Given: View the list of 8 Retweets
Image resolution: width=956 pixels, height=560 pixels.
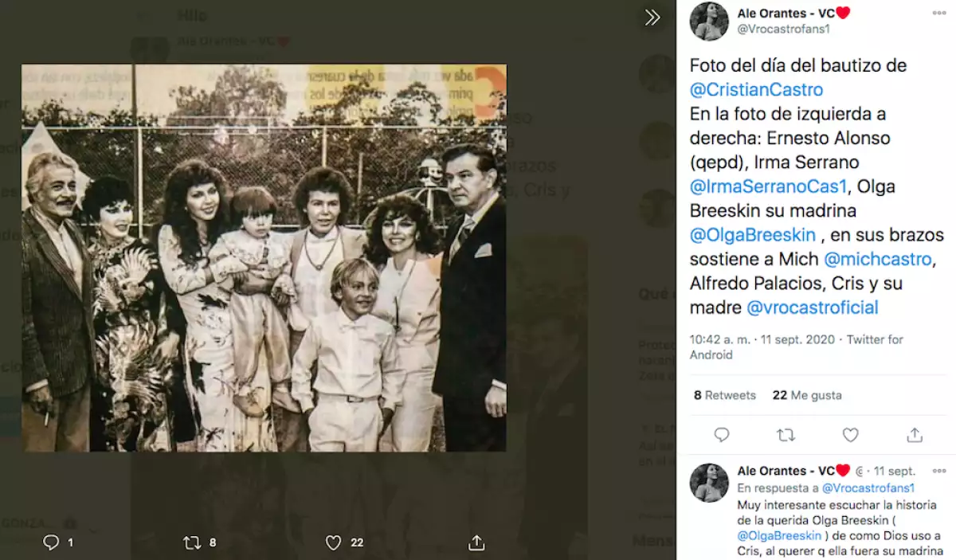Looking at the screenshot, I should click(x=724, y=395).
